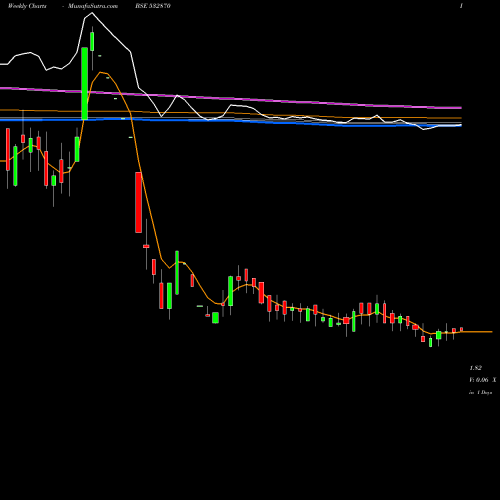Image resolution: width=500 pixels, height=500 pixels.
Task: Click the "in 1 Days" label
Action: tap(480, 393)
